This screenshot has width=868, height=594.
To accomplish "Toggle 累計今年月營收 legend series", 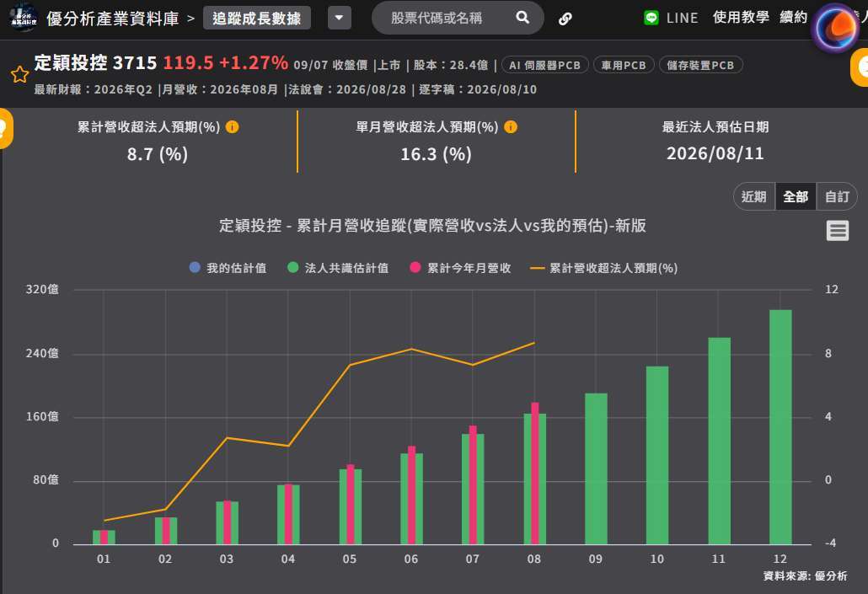I will (461, 268).
